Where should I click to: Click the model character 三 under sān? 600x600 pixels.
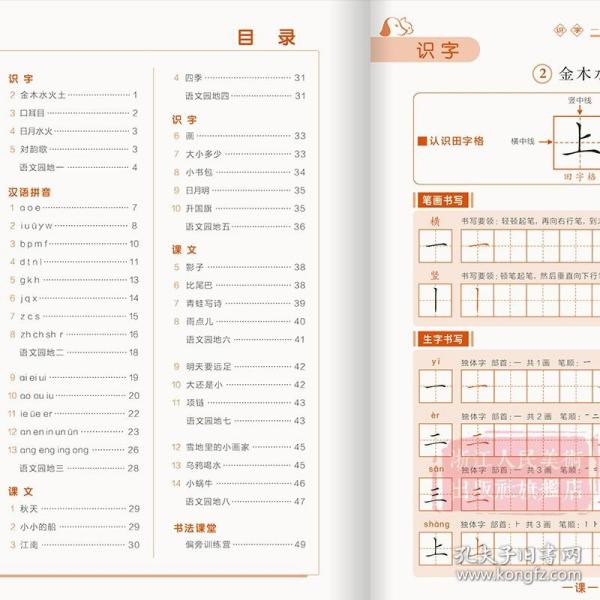click(436, 493)
